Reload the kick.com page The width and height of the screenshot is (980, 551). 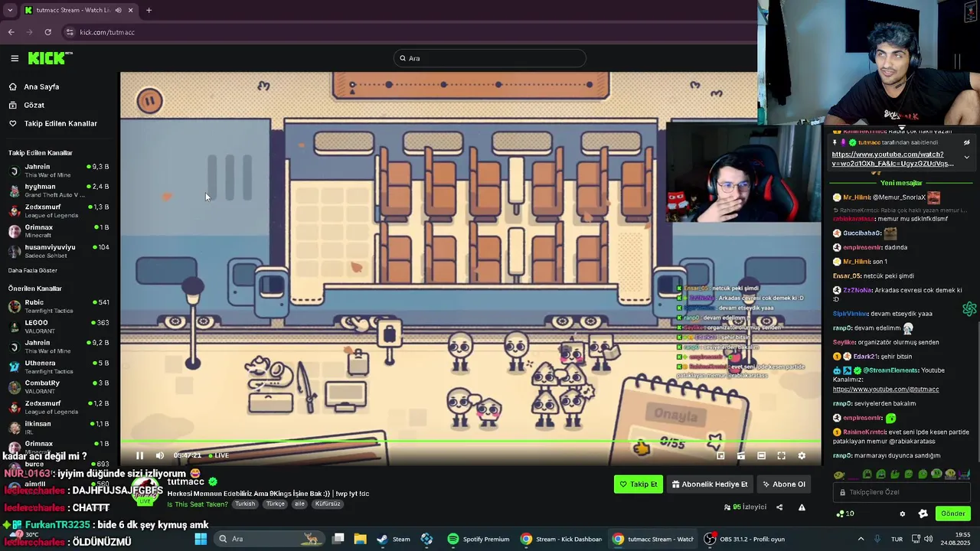point(47,32)
